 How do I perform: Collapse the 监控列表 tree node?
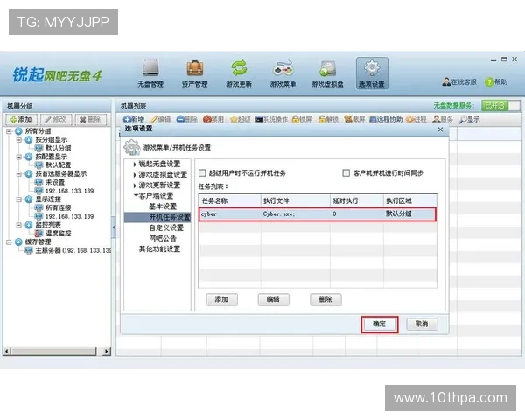(x=19, y=225)
